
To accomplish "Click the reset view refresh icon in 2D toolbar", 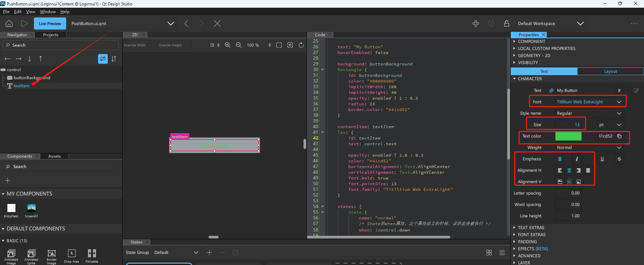I will point(301,45).
